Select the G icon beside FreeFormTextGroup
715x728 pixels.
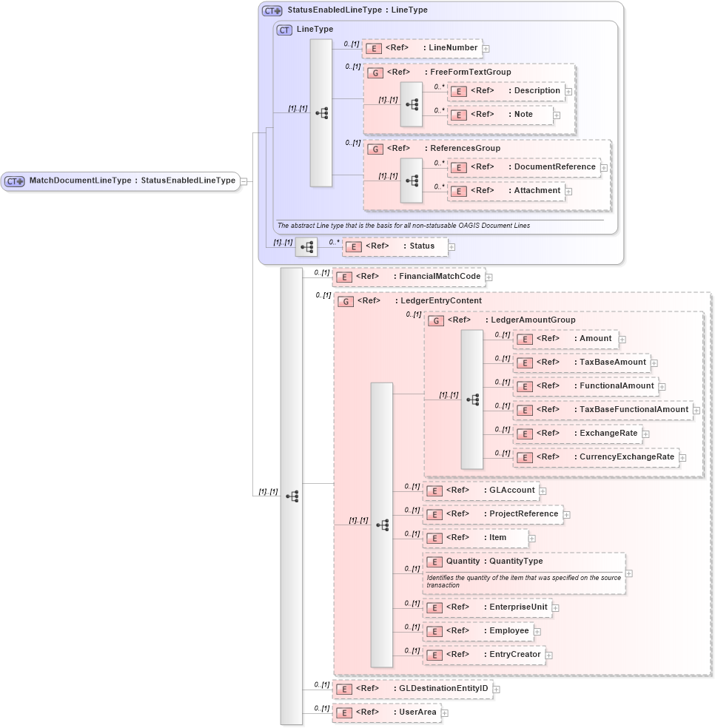pos(376,73)
